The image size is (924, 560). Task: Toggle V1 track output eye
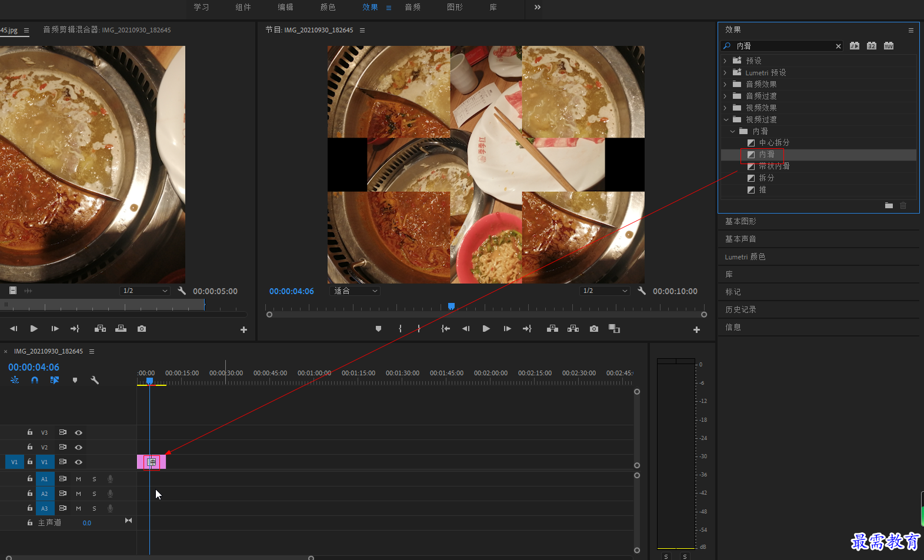point(78,462)
